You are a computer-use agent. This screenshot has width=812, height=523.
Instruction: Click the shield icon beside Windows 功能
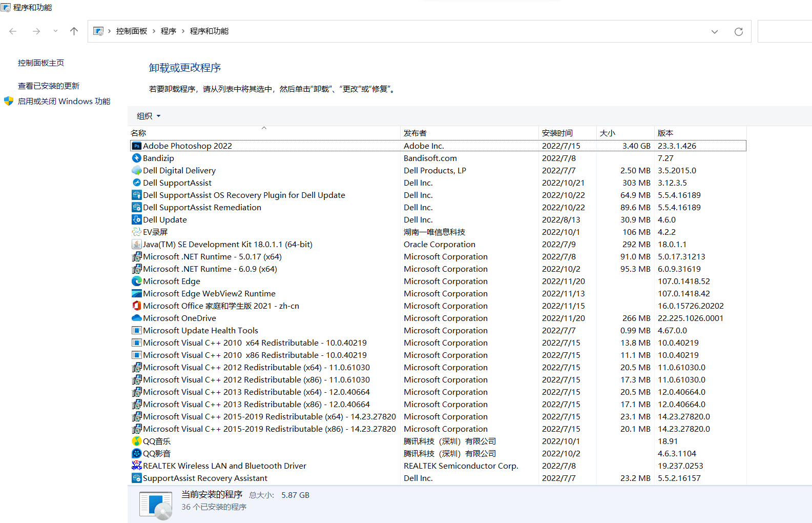click(x=9, y=101)
